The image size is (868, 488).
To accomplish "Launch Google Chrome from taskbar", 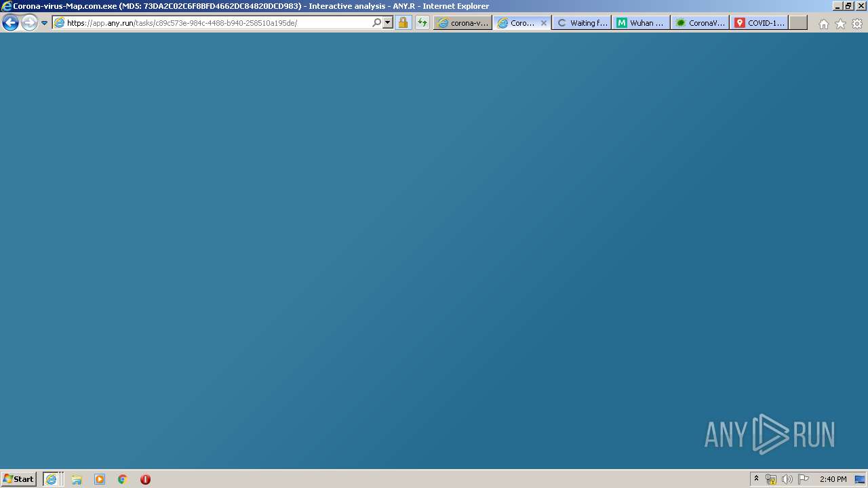I will pyautogui.click(x=123, y=479).
